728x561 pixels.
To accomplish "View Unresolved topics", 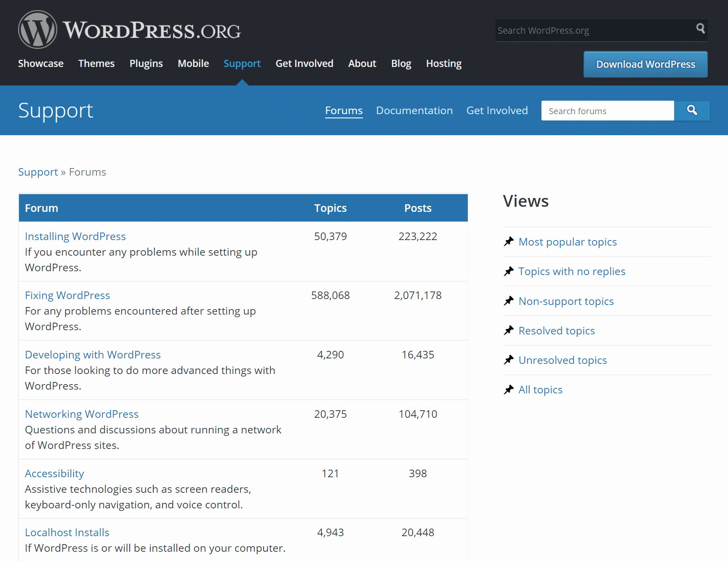I will [563, 360].
